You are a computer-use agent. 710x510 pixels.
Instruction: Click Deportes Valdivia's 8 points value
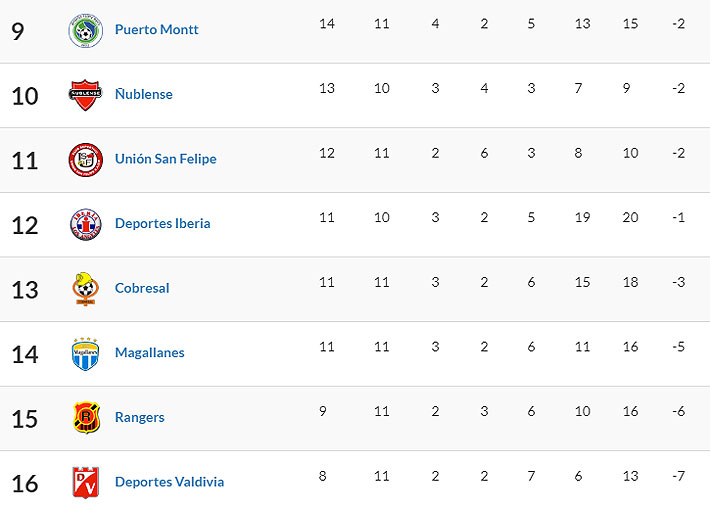pyautogui.click(x=322, y=476)
